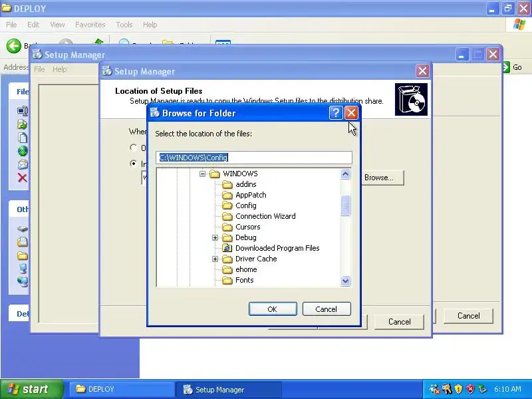
Task: Click the copy file icon in sidebar
Action: pyautogui.click(x=23, y=138)
